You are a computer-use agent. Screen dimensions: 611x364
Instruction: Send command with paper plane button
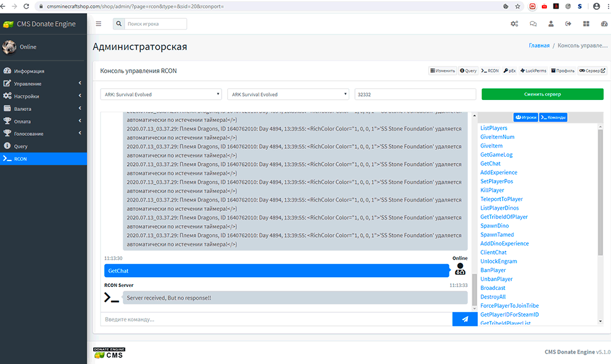(x=465, y=319)
